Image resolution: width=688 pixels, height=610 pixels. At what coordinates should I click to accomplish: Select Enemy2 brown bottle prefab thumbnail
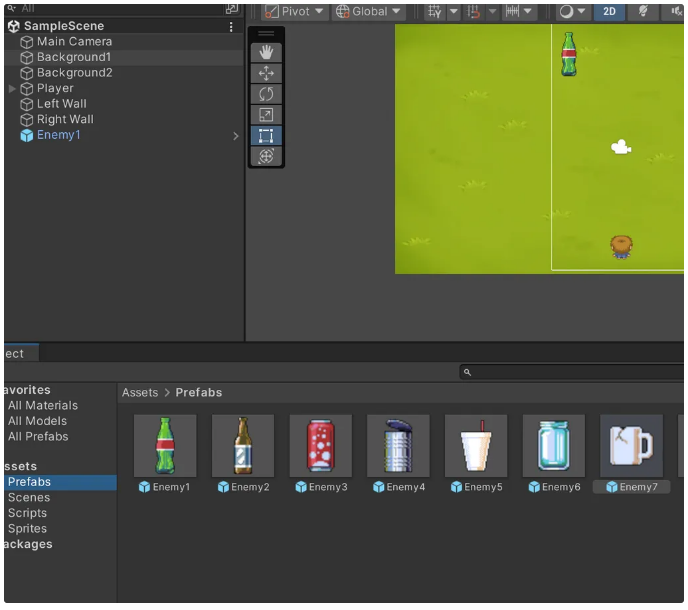coord(243,446)
